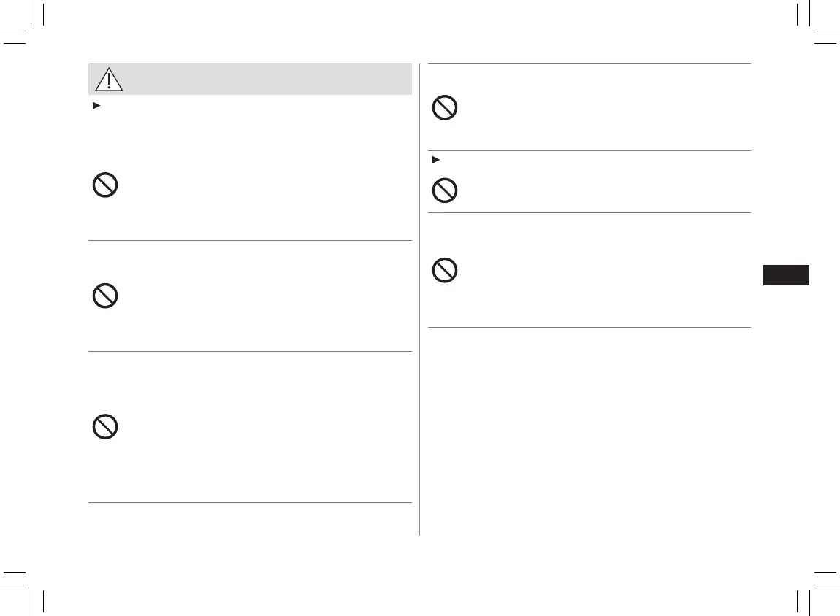Click the bottom-right corner crop mark

812,586
